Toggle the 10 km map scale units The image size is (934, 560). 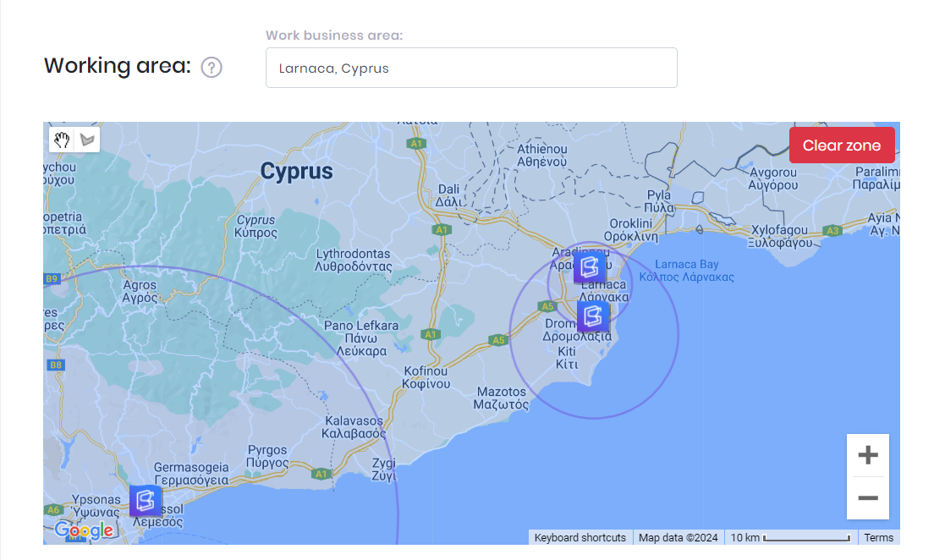point(790,537)
